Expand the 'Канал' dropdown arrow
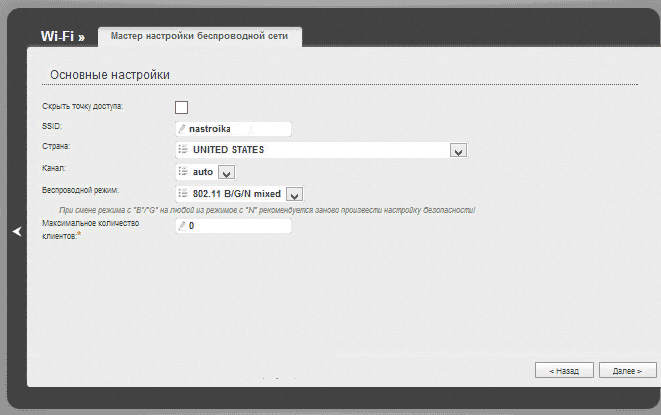The width and height of the screenshot is (661, 415). [225, 173]
